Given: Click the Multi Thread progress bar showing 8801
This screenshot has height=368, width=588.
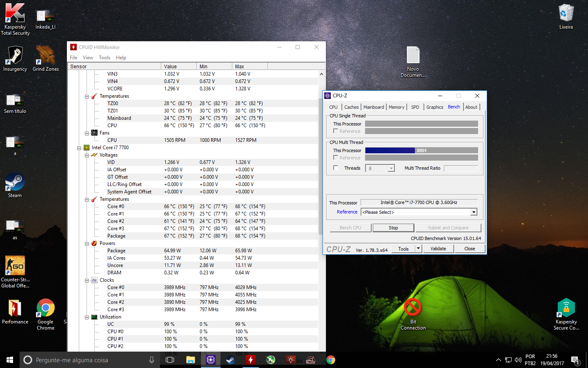Looking at the screenshot, I should (x=421, y=150).
